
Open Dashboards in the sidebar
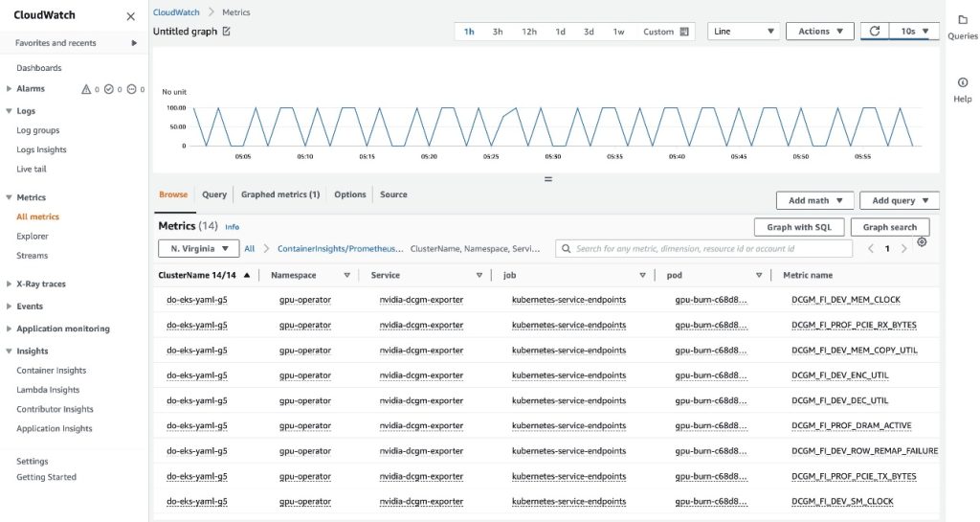tap(38, 68)
